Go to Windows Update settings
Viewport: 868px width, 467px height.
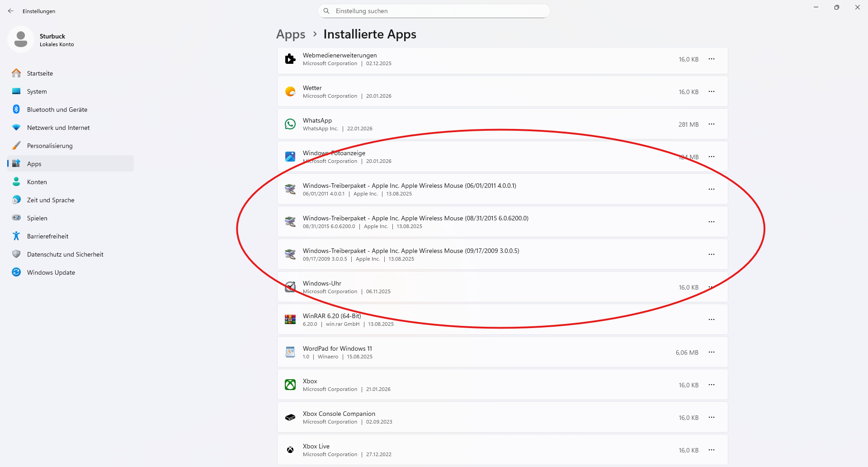coord(51,272)
